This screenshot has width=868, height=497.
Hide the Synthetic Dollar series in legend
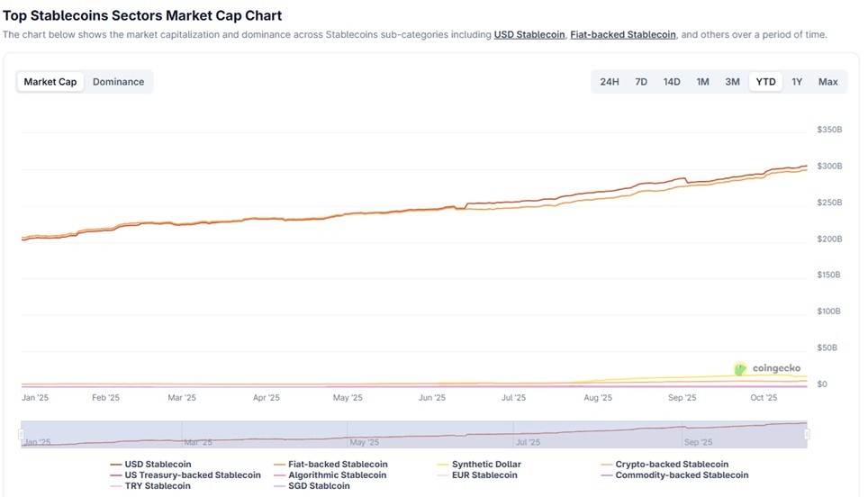pos(486,465)
